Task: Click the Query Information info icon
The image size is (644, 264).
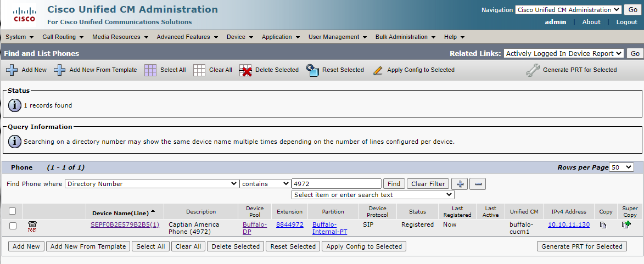Action: click(15, 142)
